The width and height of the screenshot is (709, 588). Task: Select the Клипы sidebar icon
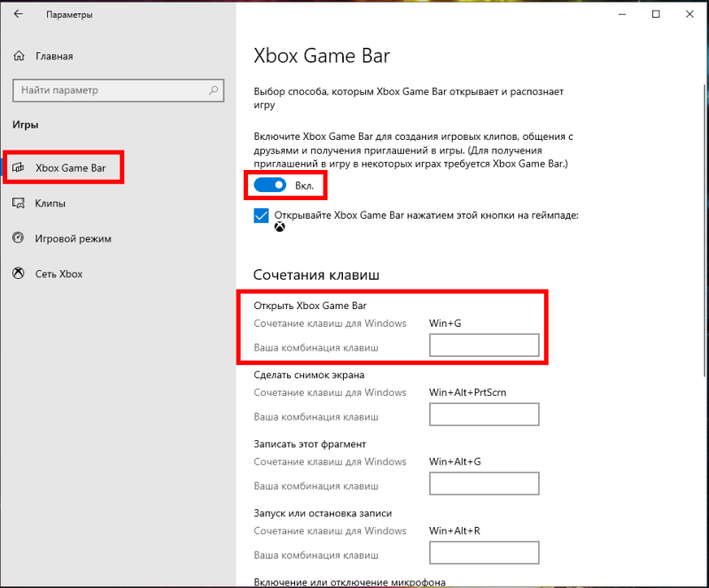click(x=18, y=203)
